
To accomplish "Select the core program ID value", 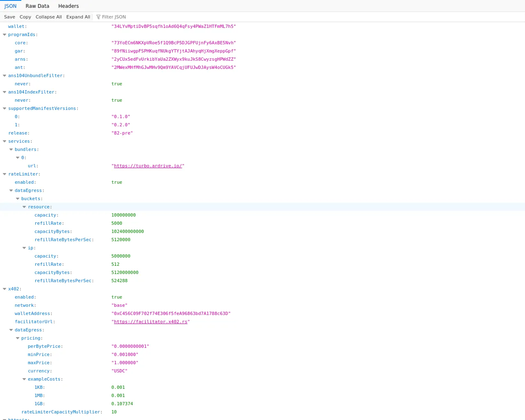I will [x=173, y=43].
